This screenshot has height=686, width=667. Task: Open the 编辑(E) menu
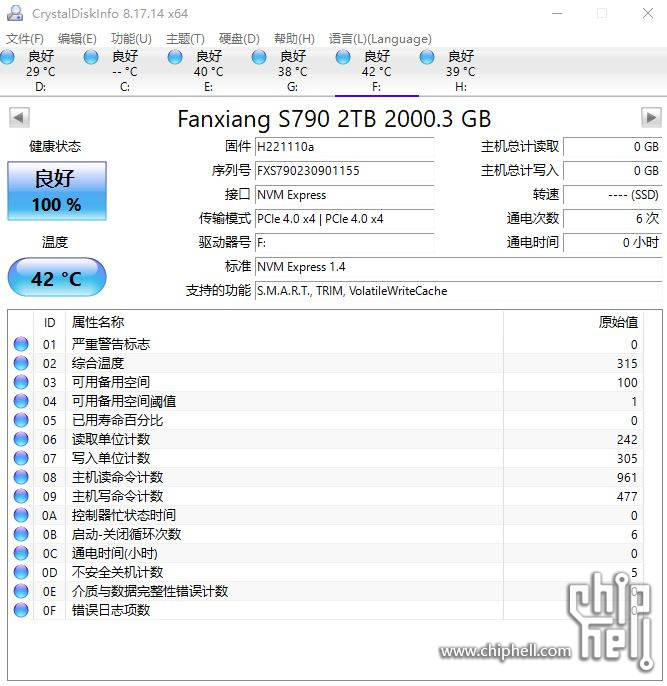tap(77, 39)
